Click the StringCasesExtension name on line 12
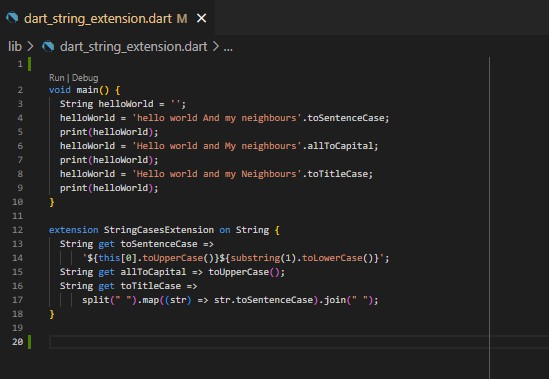549x379 pixels. point(159,230)
